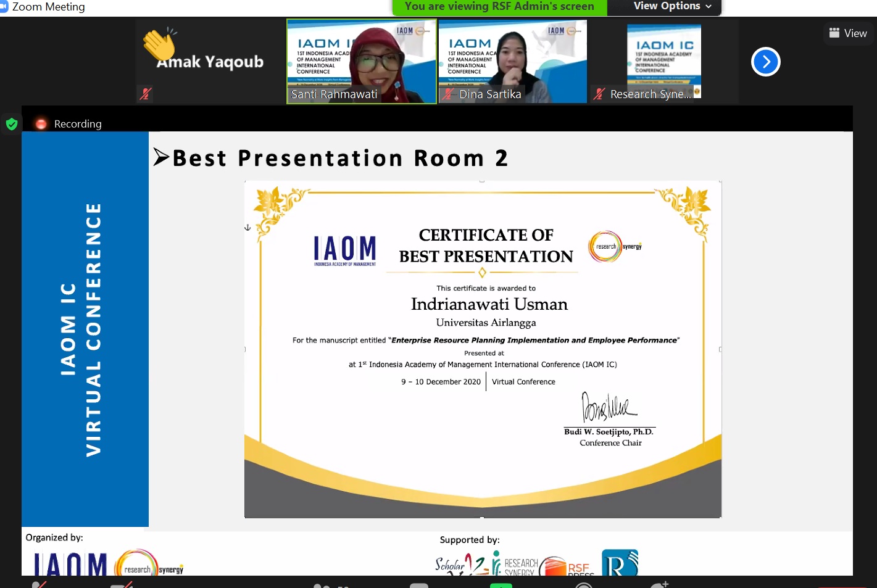Click the Scholar logo under Supported by
This screenshot has width=877, height=588.
(462, 565)
